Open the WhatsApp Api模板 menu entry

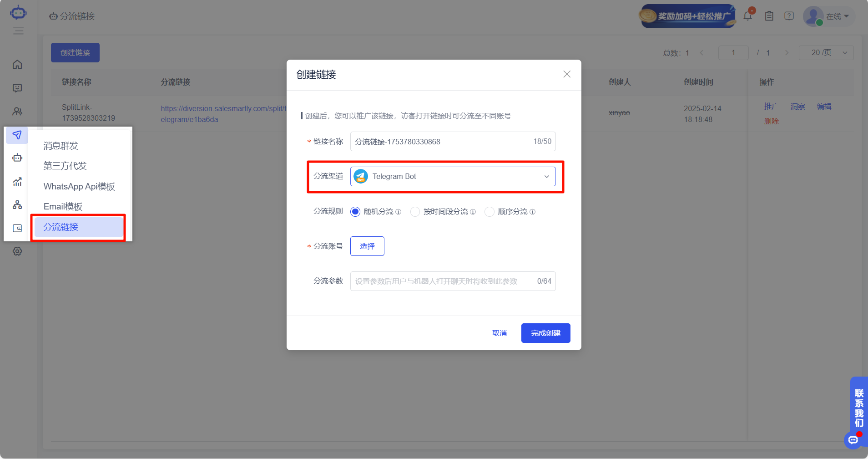[79, 186]
